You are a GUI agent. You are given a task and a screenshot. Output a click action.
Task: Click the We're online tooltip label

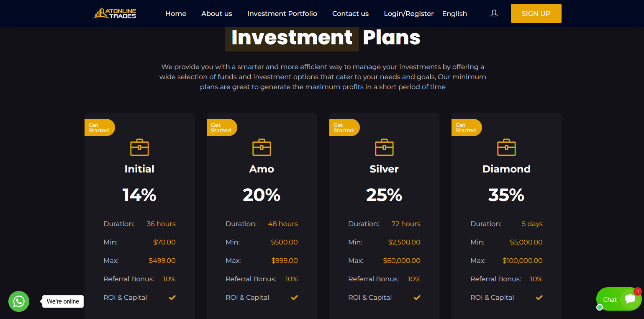pos(63,301)
